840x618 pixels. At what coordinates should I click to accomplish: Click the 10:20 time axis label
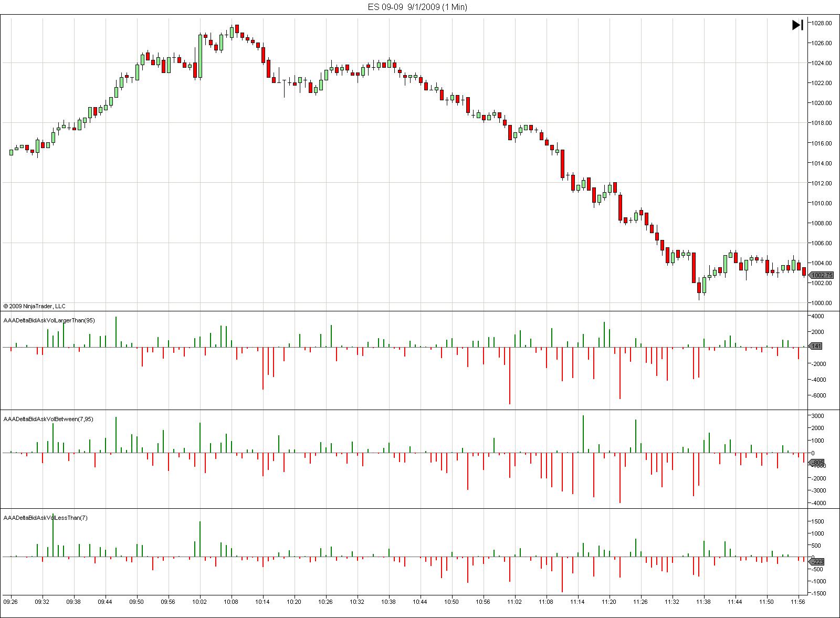pyautogui.click(x=294, y=602)
